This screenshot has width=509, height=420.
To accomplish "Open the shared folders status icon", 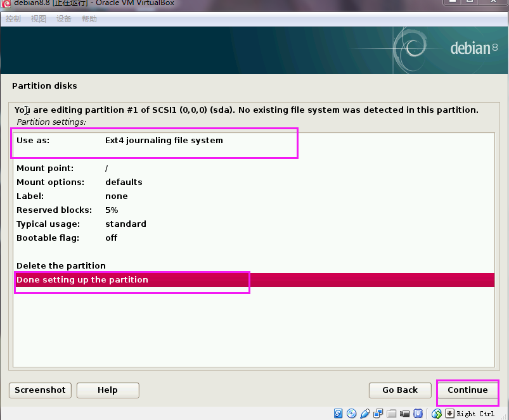I will click(391, 414).
